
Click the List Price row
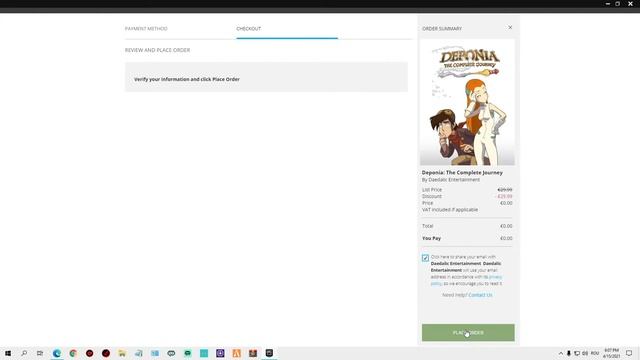pos(467,190)
